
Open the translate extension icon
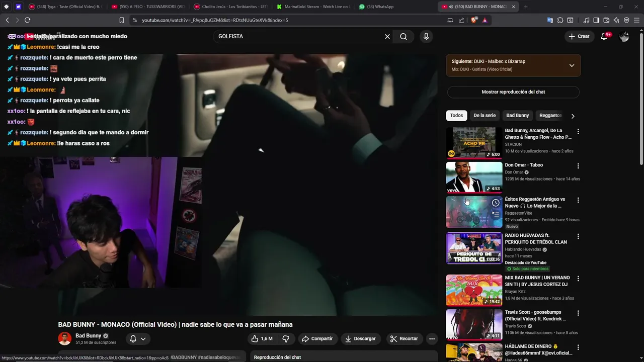pyautogui.click(x=550, y=20)
